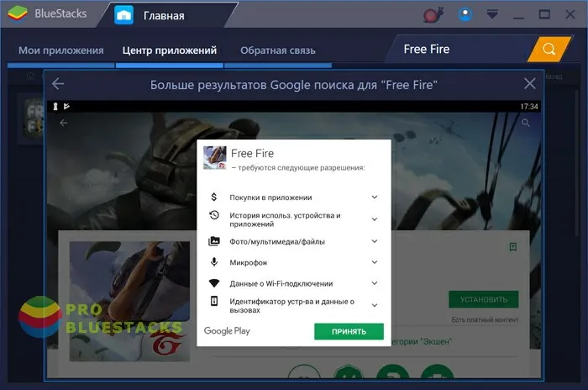Click the Назад link at top right

click(x=553, y=76)
